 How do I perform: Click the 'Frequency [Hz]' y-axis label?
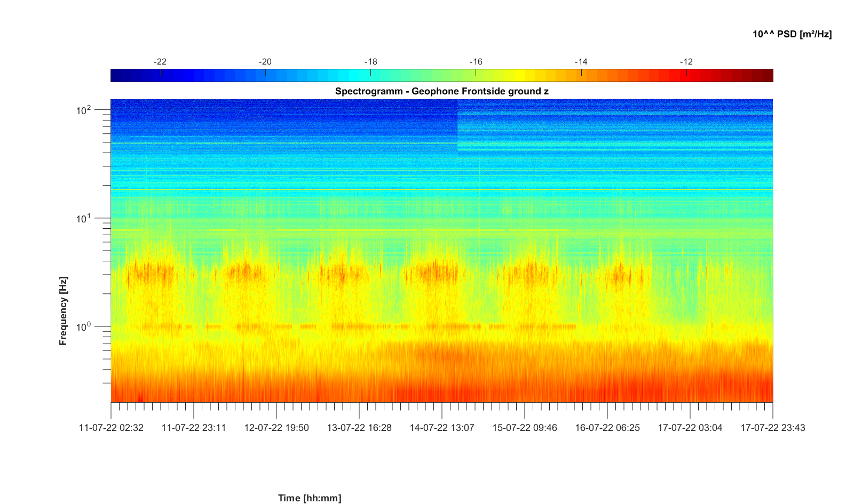coord(64,311)
